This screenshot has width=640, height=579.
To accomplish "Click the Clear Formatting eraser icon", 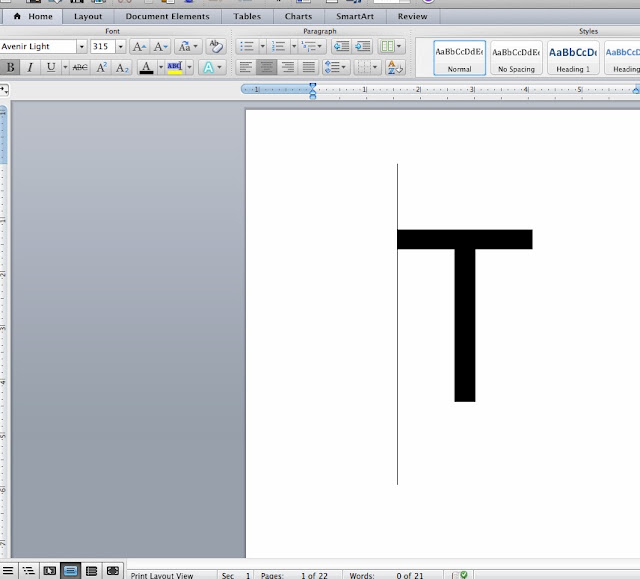I will click(x=216, y=47).
